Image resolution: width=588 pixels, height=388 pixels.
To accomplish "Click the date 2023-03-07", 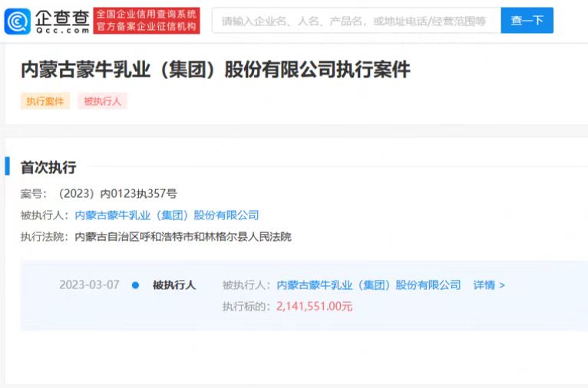I will [x=89, y=285].
